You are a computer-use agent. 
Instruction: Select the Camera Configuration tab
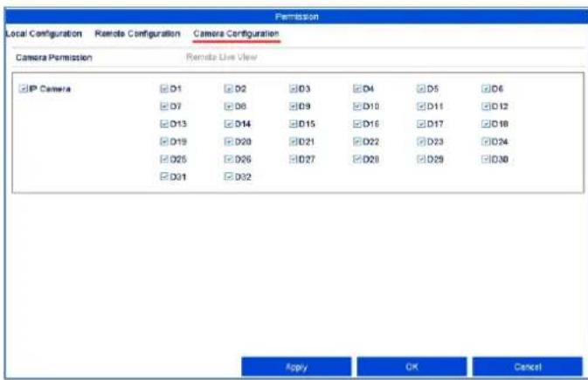[236, 33]
